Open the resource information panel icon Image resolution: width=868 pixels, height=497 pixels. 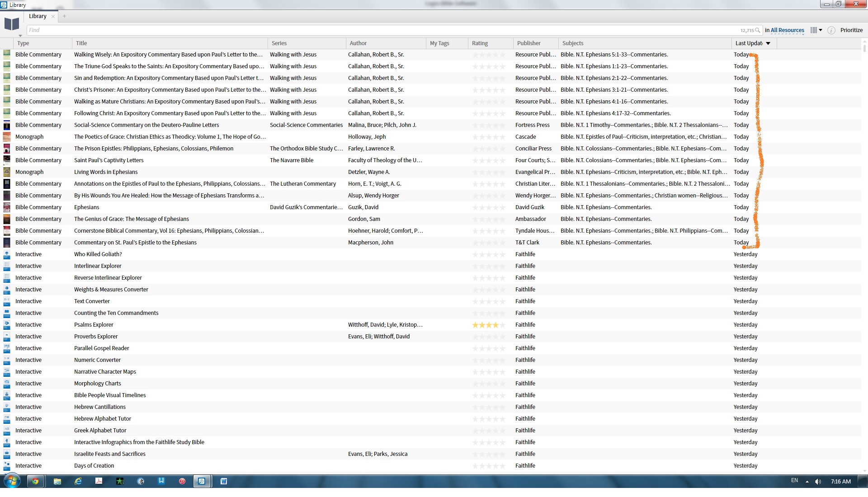coord(831,30)
